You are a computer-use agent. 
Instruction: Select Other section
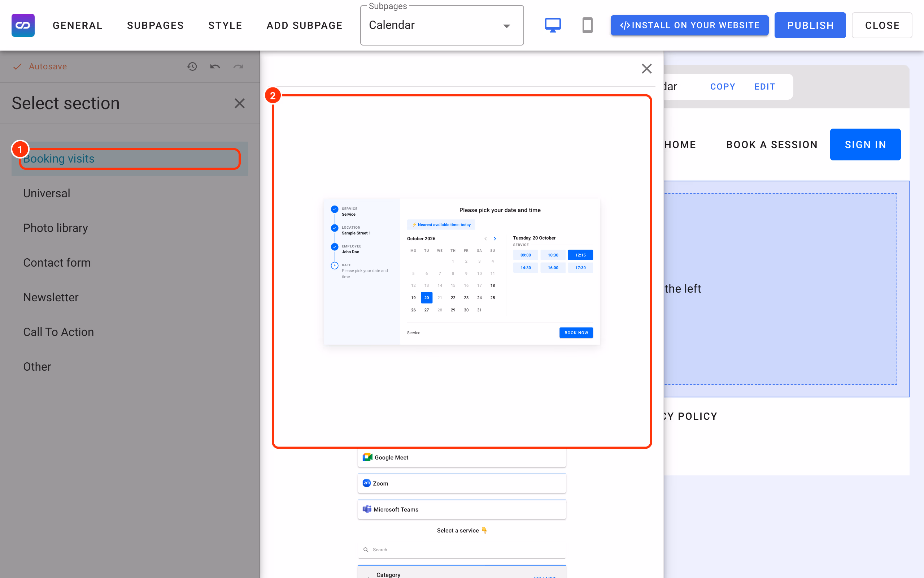130,367
